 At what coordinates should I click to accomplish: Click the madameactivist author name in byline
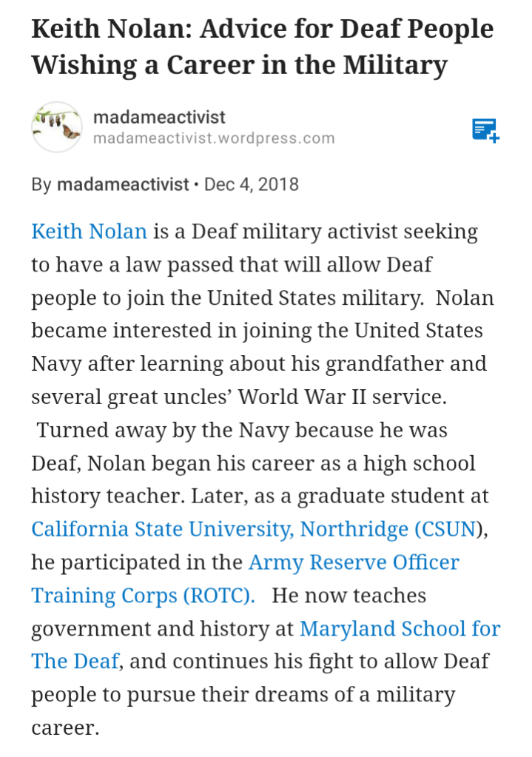tap(123, 184)
